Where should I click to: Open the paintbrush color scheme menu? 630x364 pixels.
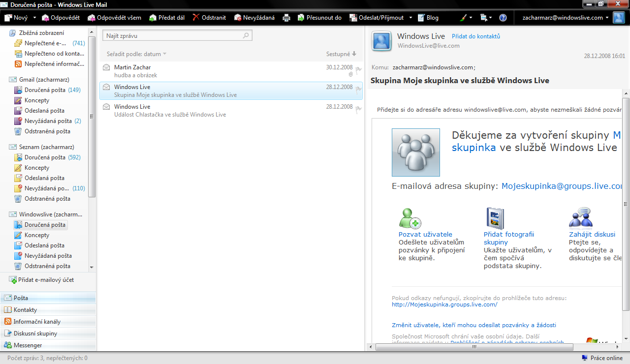pos(466,18)
